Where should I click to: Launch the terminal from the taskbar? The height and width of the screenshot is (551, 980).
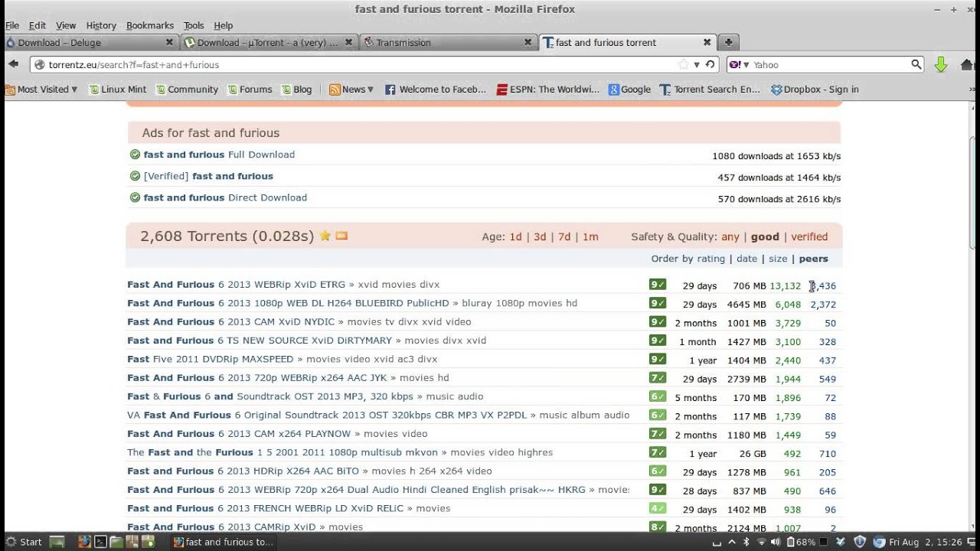100,542
